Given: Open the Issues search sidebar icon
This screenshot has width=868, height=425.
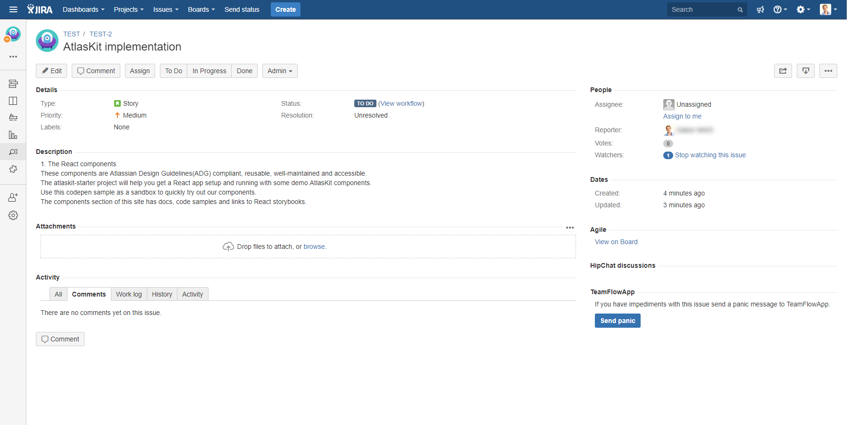Looking at the screenshot, I should click(x=13, y=152).
